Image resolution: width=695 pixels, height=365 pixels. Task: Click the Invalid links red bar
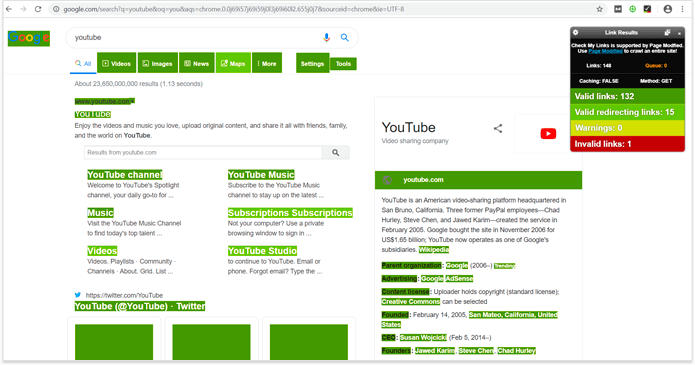pyautogui.click(x=627, y=144)
